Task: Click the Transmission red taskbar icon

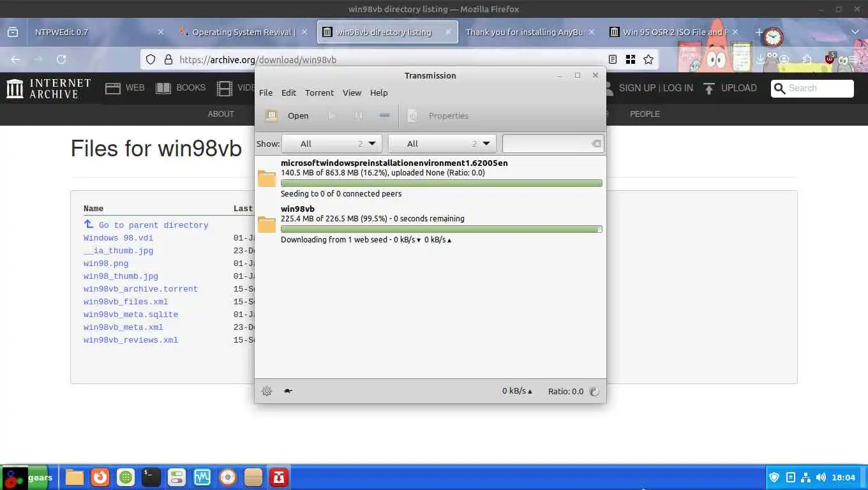Action: (x=279, y=477)
